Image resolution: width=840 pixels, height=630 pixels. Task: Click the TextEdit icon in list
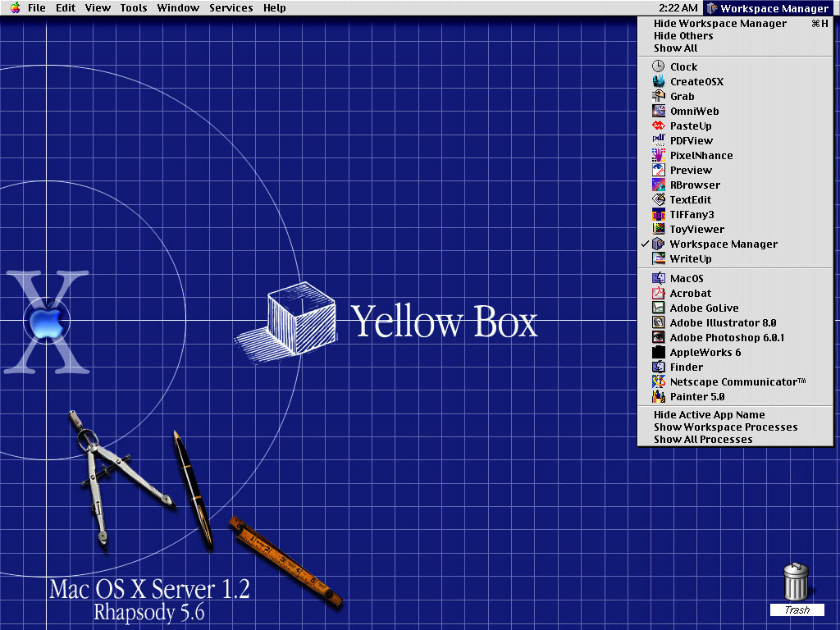pos(658,200)
